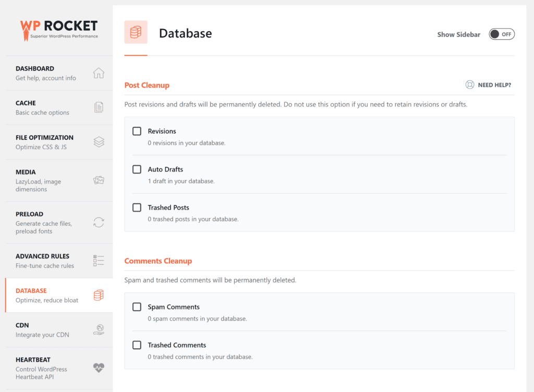Click "0 trashed posts in your database."
534x392 pixels.
coord(193,219)
